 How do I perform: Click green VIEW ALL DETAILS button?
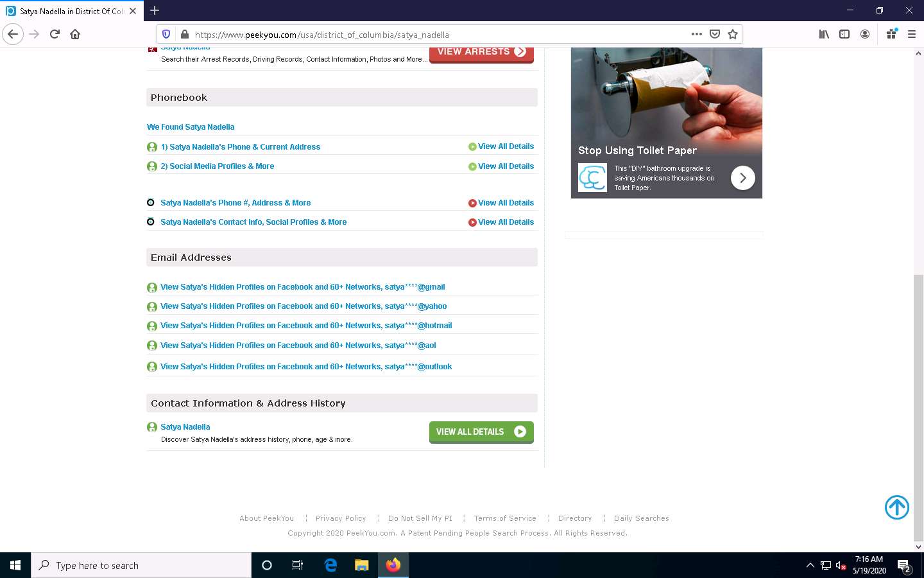coord(481,432)
